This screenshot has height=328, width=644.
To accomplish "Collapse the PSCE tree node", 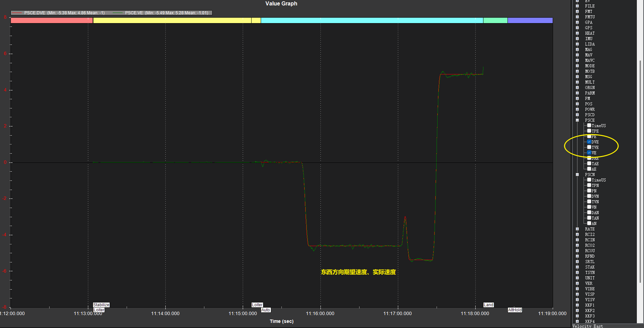I will click(577, 120).
